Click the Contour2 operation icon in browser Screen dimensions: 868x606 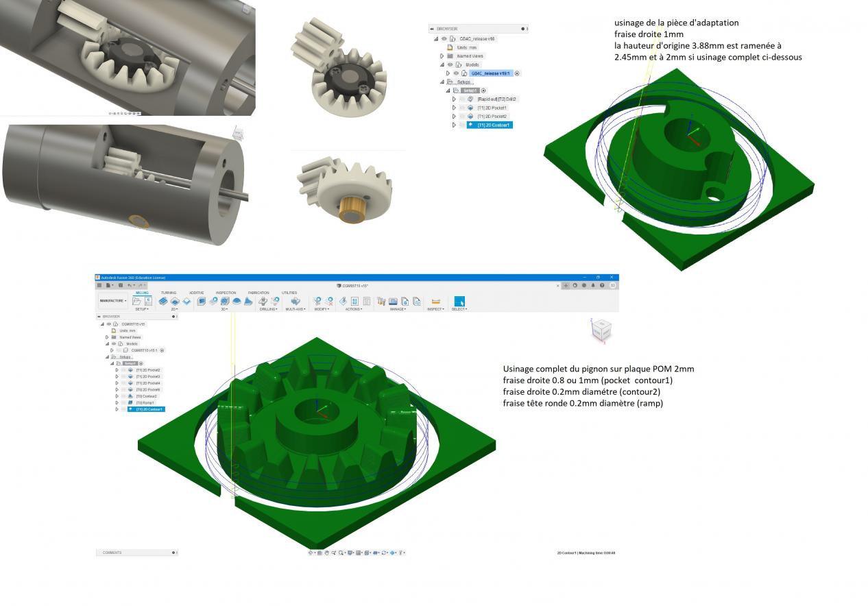tap(130, 396)
